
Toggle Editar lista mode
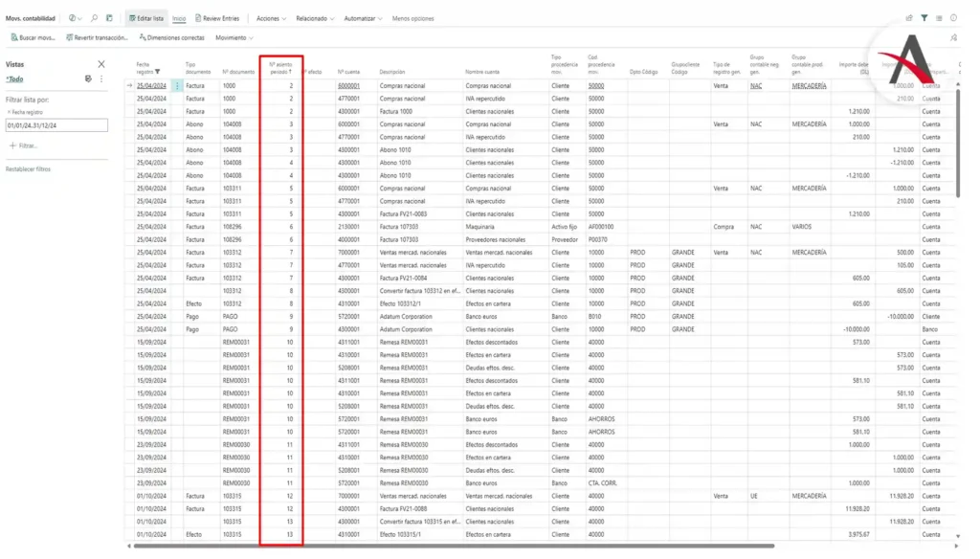click(145, 18)
